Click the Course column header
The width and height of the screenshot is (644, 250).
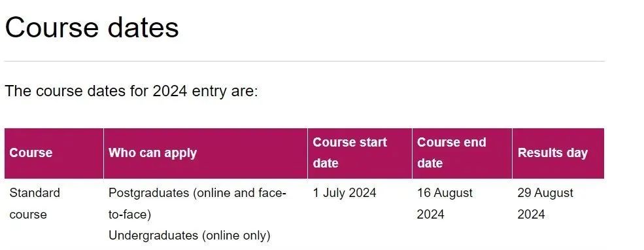tap(31, 153)
